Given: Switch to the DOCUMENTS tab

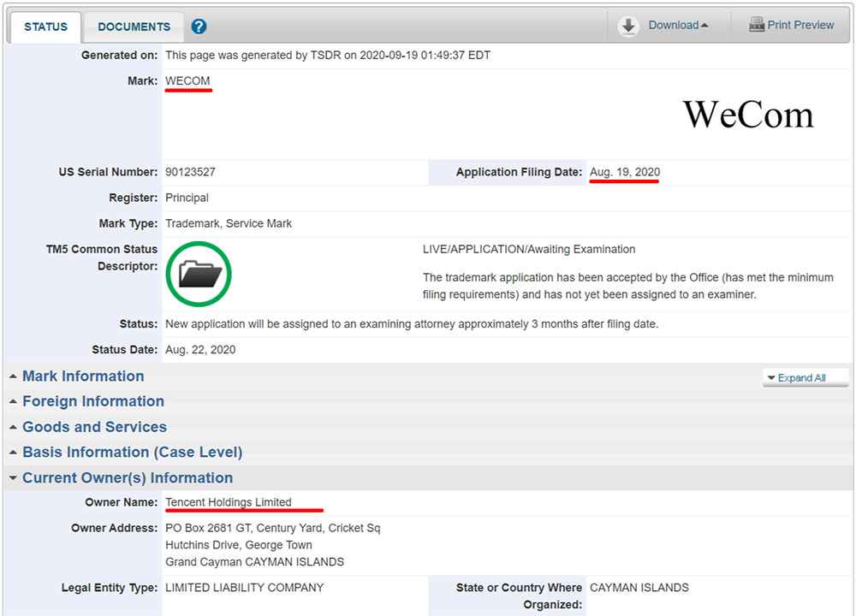Looking at the screenshot, I should tap(134, 27).
